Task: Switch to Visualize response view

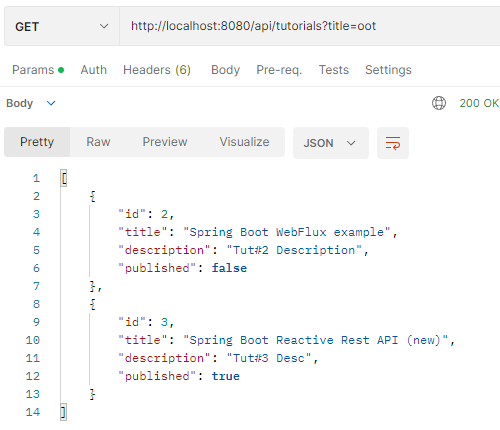Action: tap(244, 142)
